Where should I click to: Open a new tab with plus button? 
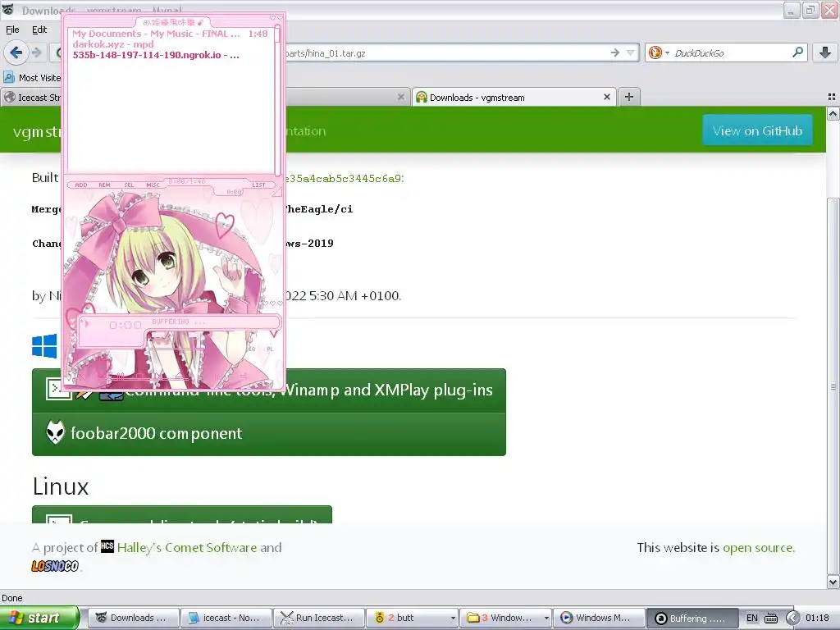tap(629, 97)
